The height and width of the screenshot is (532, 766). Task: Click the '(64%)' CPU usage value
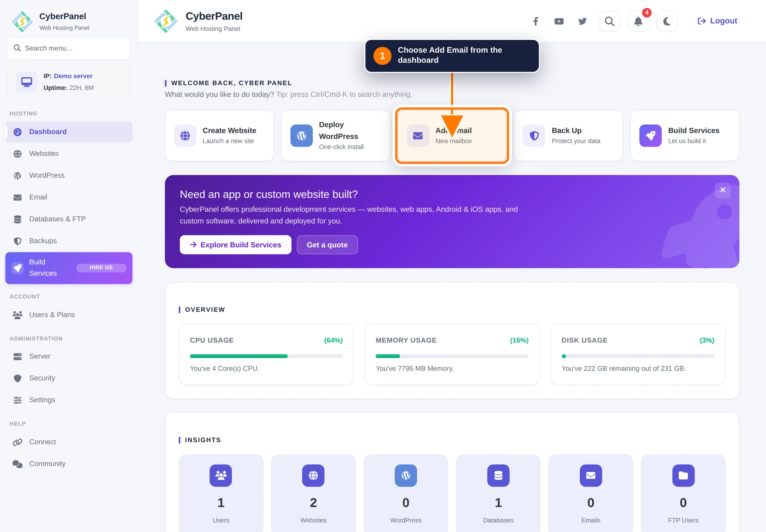point(334,340)
